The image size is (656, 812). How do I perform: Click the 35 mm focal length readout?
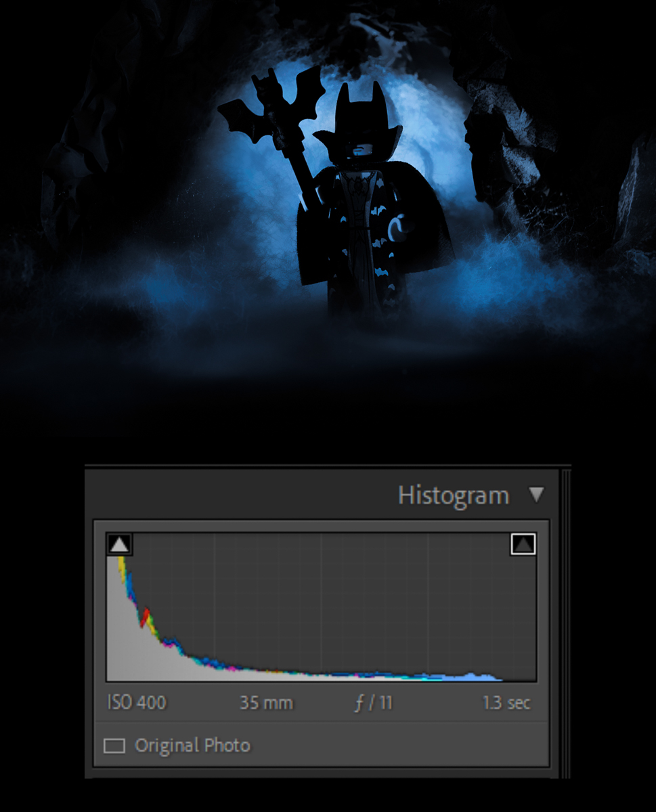[266, 702]
